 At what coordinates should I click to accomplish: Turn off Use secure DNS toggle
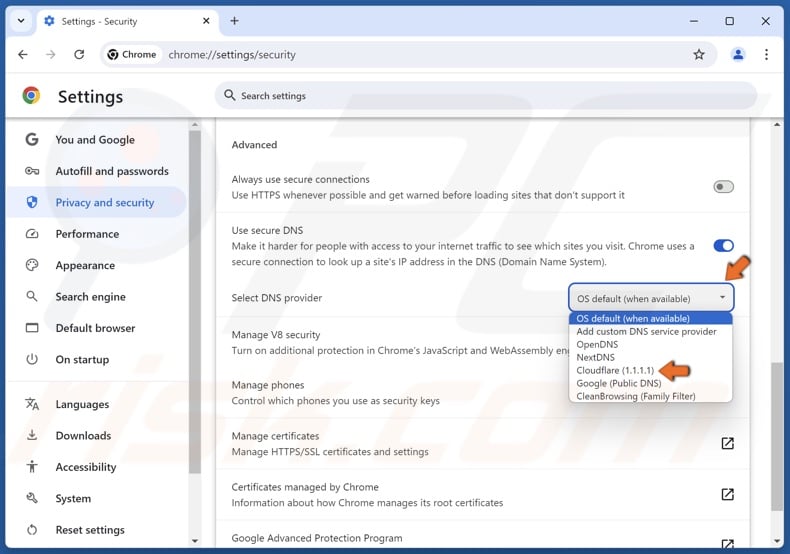coord(723,246)
